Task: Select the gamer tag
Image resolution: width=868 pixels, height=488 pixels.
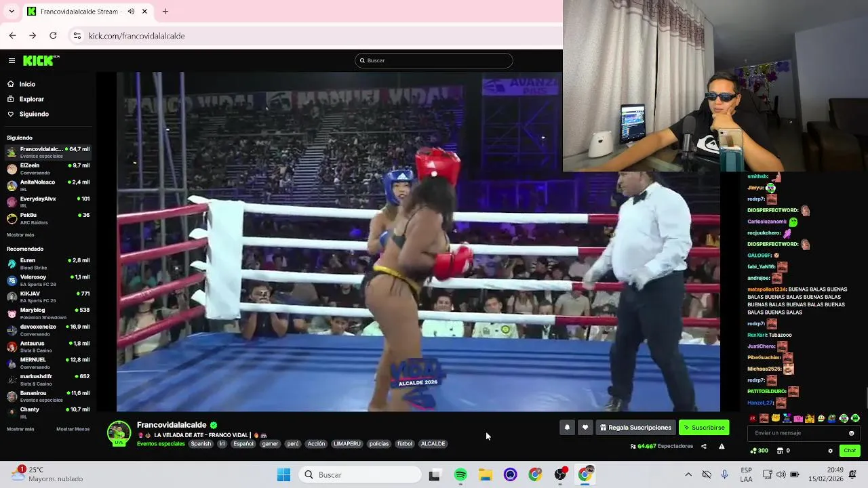Action: 270,444
